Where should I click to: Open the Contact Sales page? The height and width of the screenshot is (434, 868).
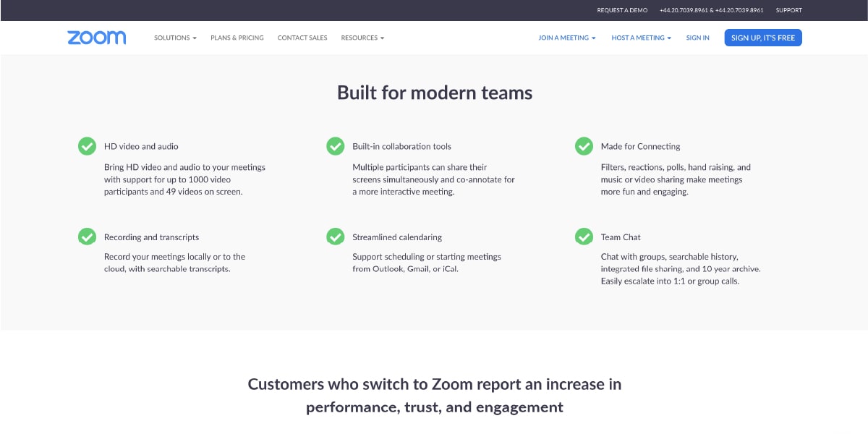(302, 38)
